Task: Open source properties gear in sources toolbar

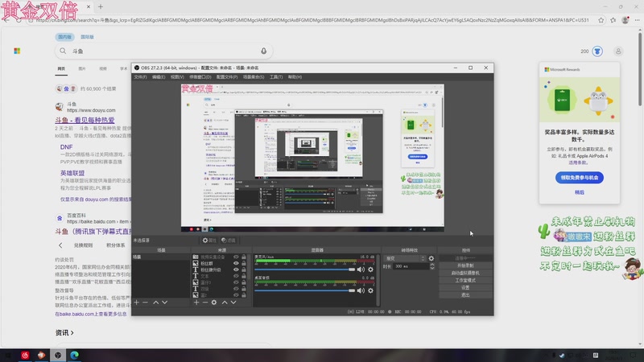Action: [x=214, y=302]
